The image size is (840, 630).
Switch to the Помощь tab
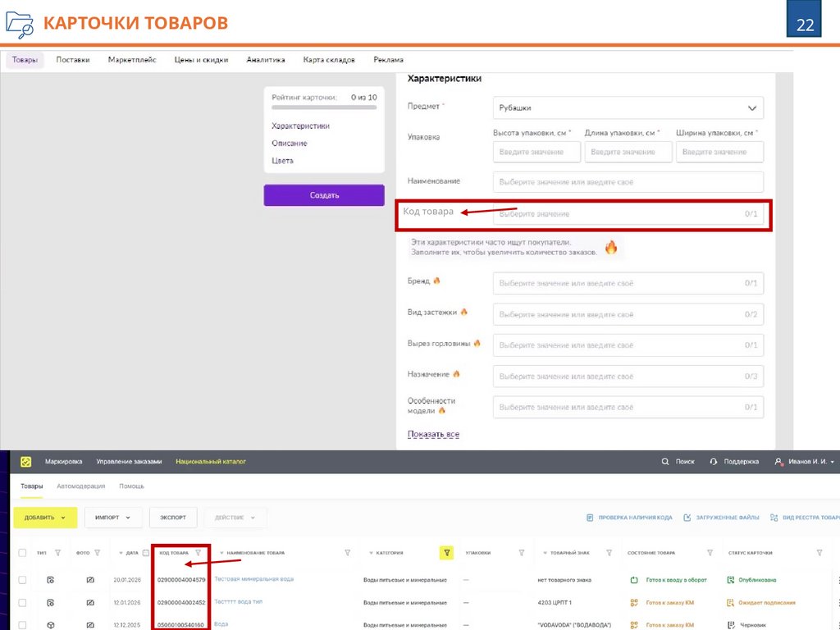point(131,486)
